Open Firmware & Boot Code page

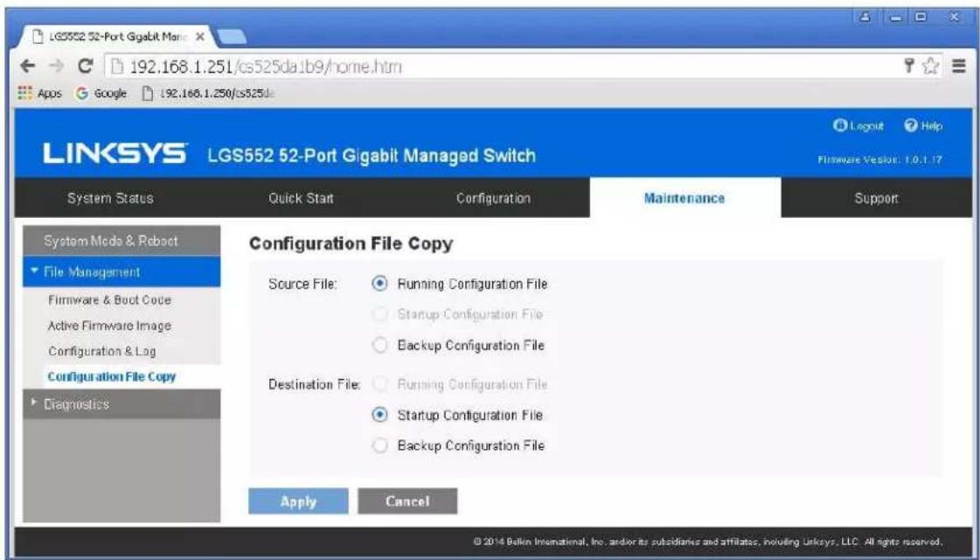[109, 300]
